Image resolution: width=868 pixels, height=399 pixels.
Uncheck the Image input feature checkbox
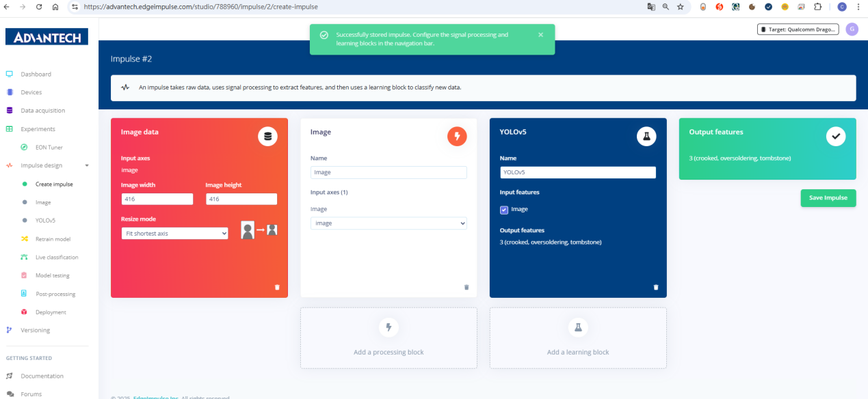(504, 210)
